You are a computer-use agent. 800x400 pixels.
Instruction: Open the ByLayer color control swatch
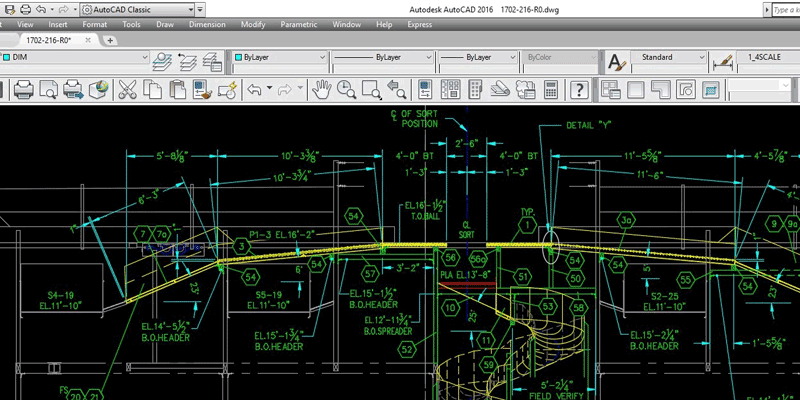[237, 58]
